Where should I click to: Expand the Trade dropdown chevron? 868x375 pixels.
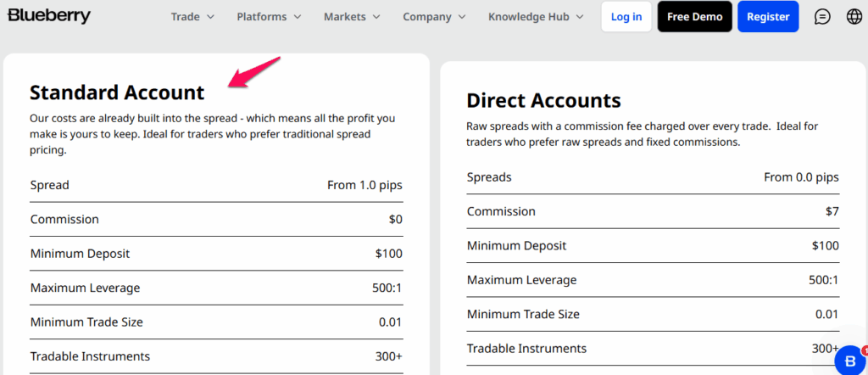point(210,17)
